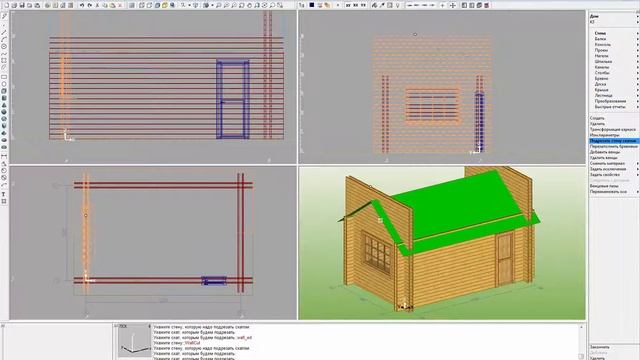Click the '1g' icon in the top toolbar

[302, 5]
